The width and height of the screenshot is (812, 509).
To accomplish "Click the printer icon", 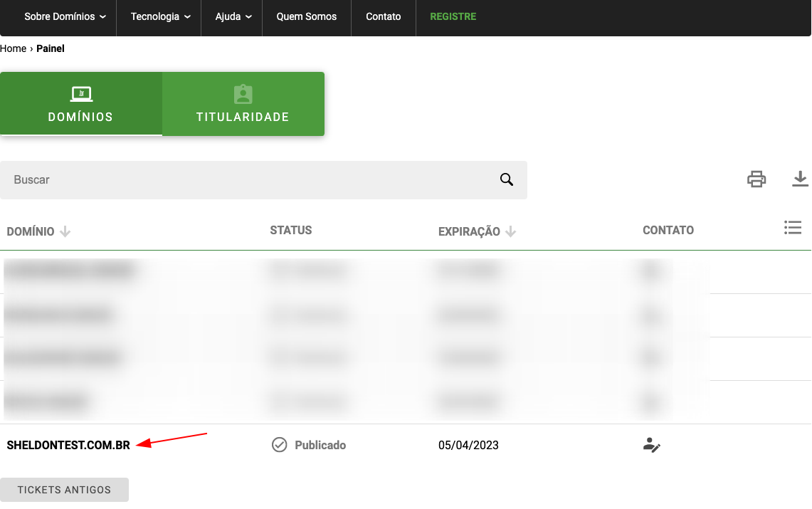I will click(756, 179).
